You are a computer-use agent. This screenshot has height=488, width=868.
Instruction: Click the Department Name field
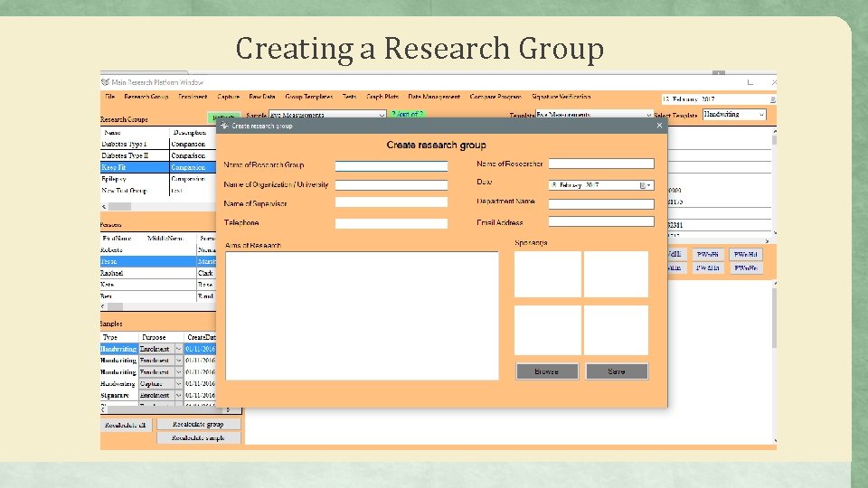click(601, 204)
